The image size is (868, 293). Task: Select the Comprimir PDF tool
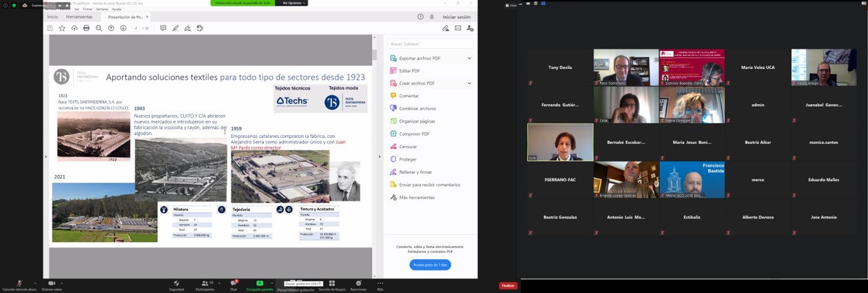point(414,134)
